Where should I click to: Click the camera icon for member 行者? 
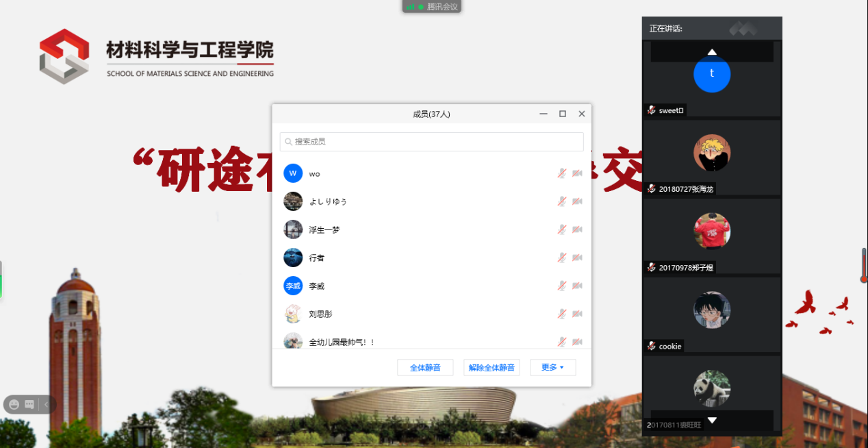tap(577, 258)
